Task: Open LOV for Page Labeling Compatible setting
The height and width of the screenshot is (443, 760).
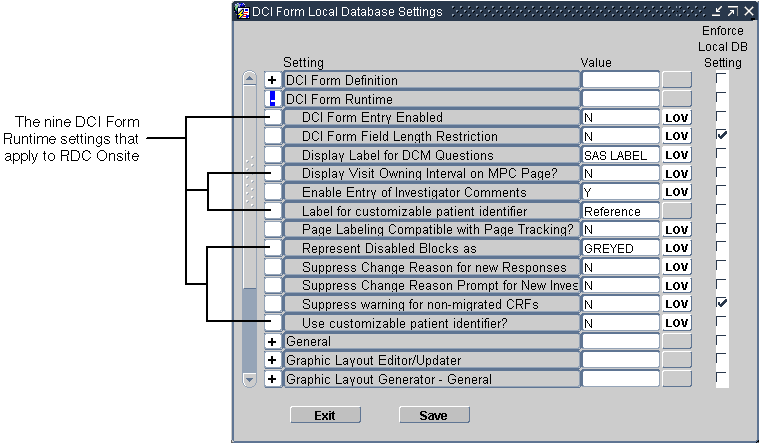Action: click(x=677, y=230)
